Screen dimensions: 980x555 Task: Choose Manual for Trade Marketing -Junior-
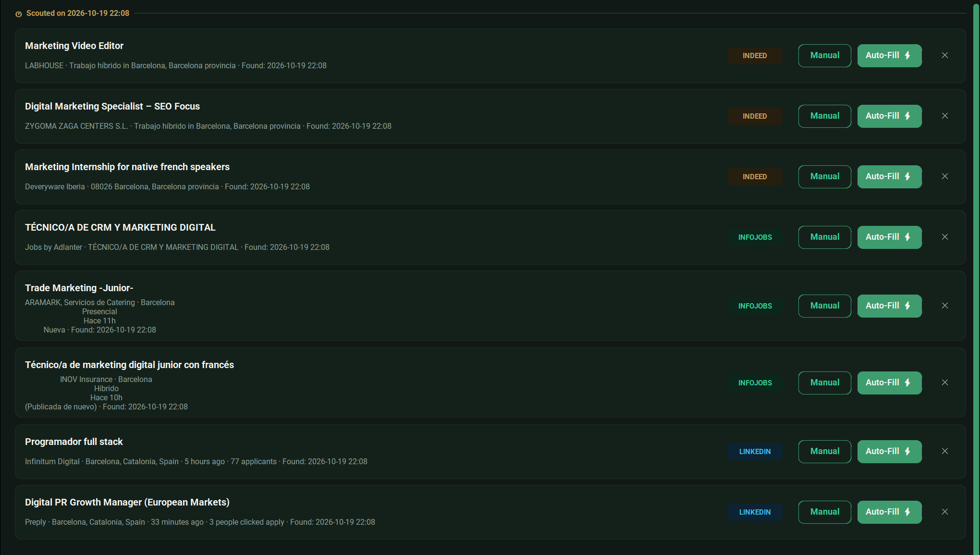[824, 306]
